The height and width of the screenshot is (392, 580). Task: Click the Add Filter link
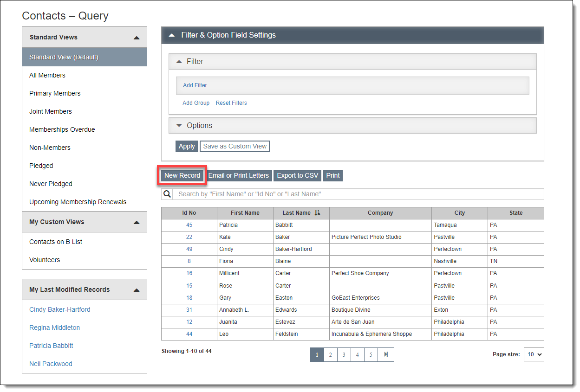[195, 85]
